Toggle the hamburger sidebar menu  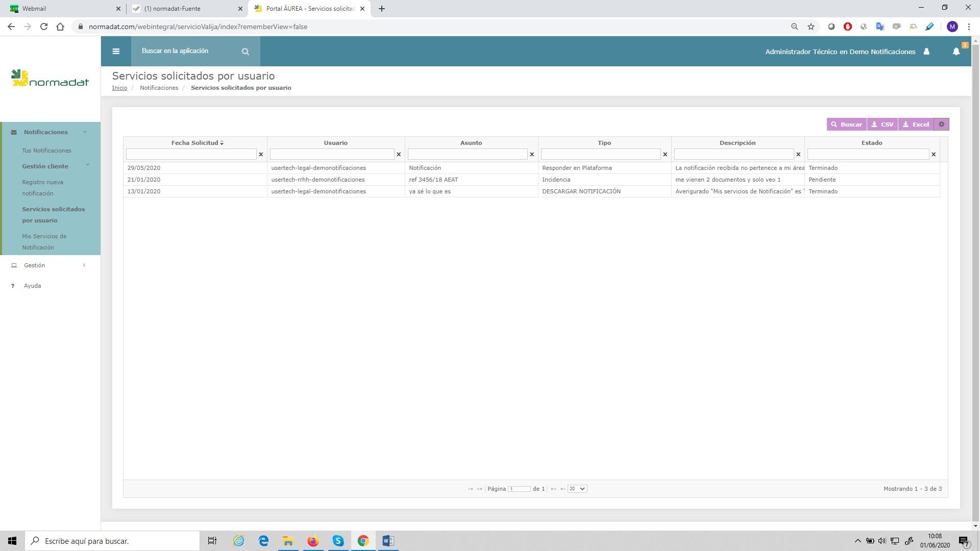pyautogui.click(x=116, y=51)
